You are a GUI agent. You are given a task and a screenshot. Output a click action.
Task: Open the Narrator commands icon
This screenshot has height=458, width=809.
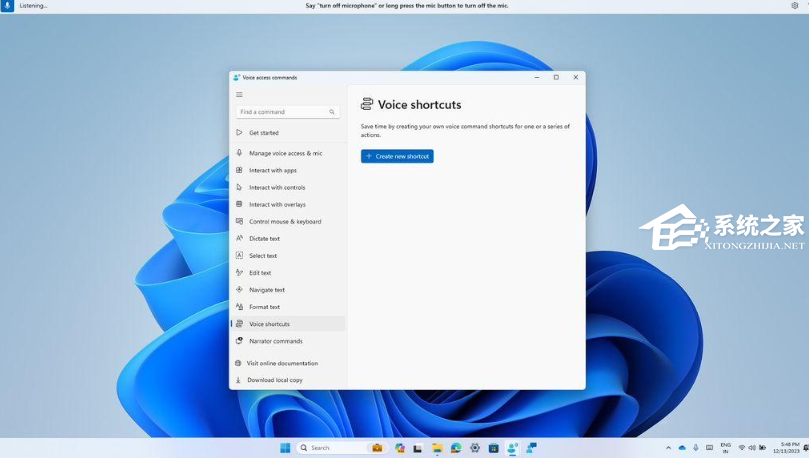point(239,341)
